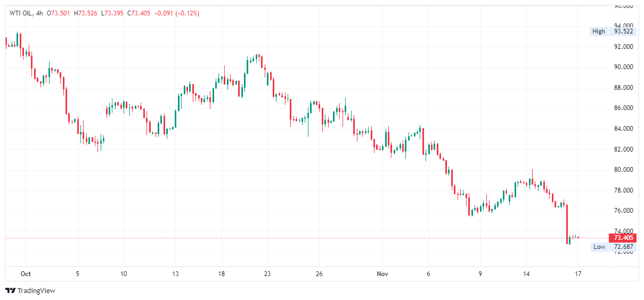Image resolution: width=644 pixels, height=300 pixels.
Task: Click the H73.526 value in legend
Action: tap(87, 13)
